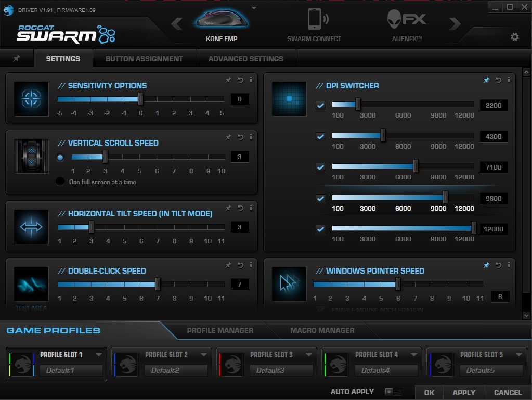Click the pin icon left of Settings tab
532x400 pixels.
point(17,58)
